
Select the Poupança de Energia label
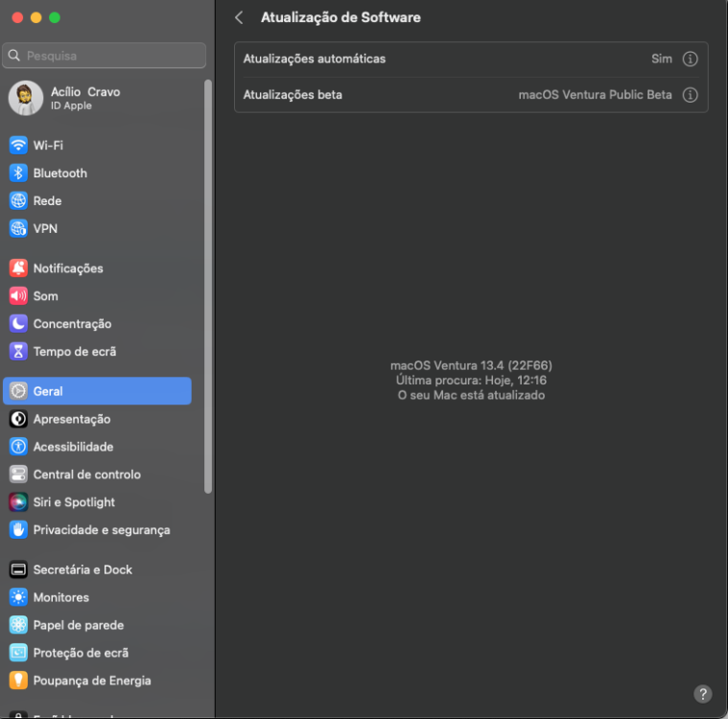(92, 681)
